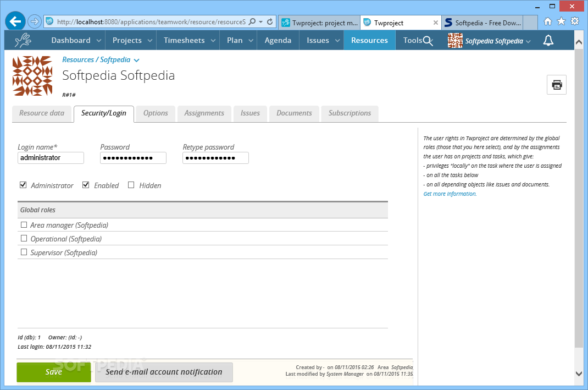Check the Supervisor (Softpedia) role
The width and height of the screenshot is (588, 390).
[24, 252]
